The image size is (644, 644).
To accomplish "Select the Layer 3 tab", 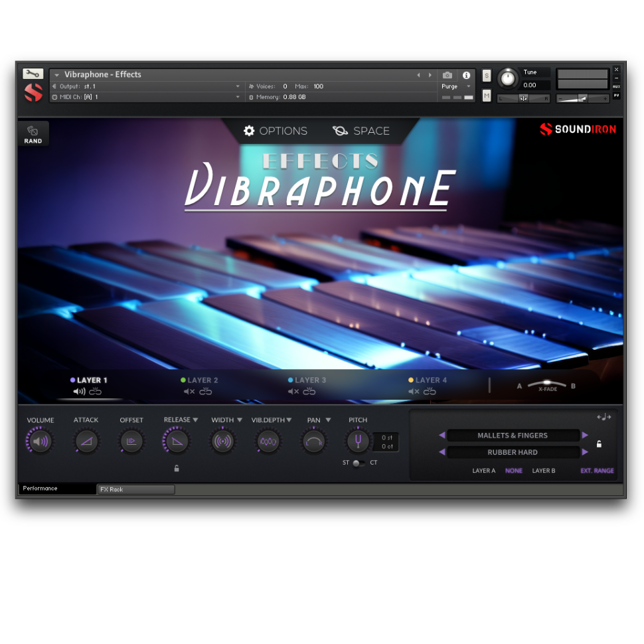I will [x=307, y=380].
